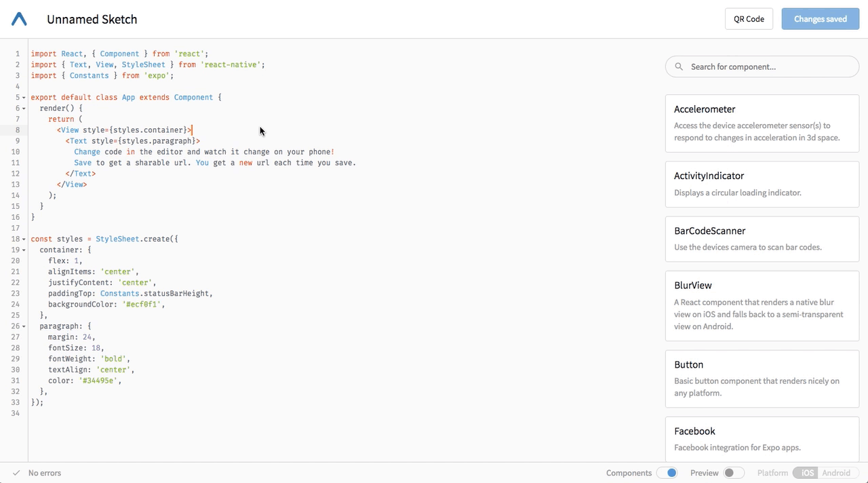Insert the BlurView component

(762, 305)
